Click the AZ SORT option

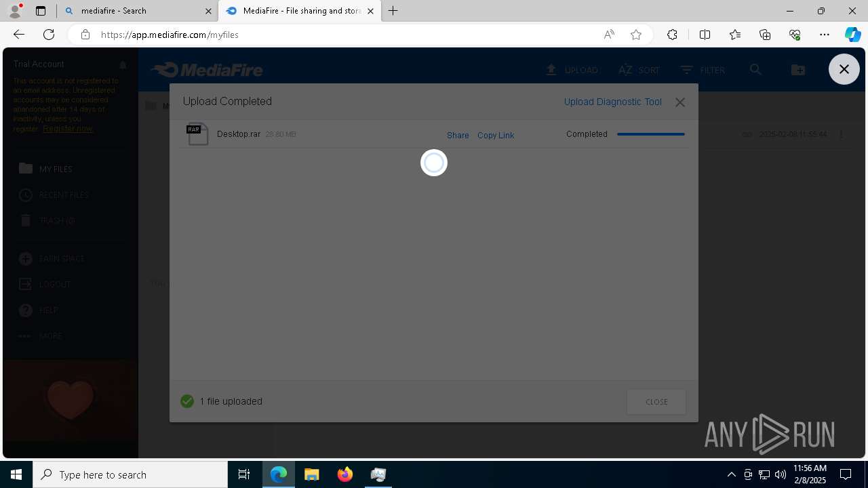pyautogui.click(x=639, y=70)
